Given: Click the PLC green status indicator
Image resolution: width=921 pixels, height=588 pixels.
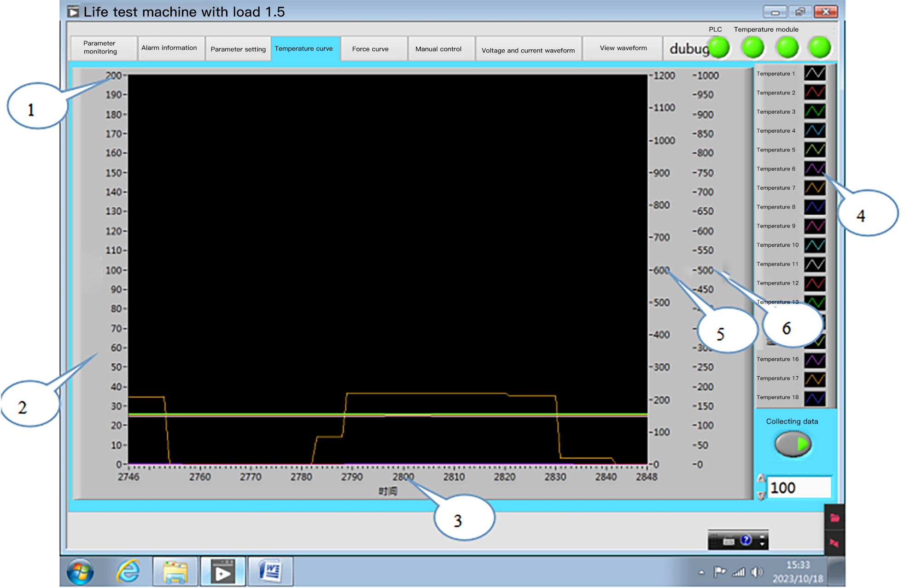Looking at the screenshot, I should tap(718, 47).
